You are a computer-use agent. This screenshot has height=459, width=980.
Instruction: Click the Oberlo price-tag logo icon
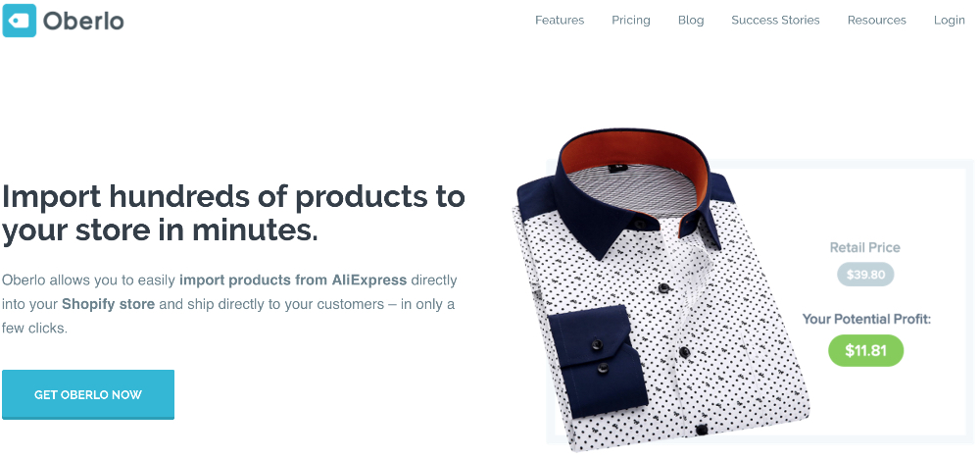[20, 21]
